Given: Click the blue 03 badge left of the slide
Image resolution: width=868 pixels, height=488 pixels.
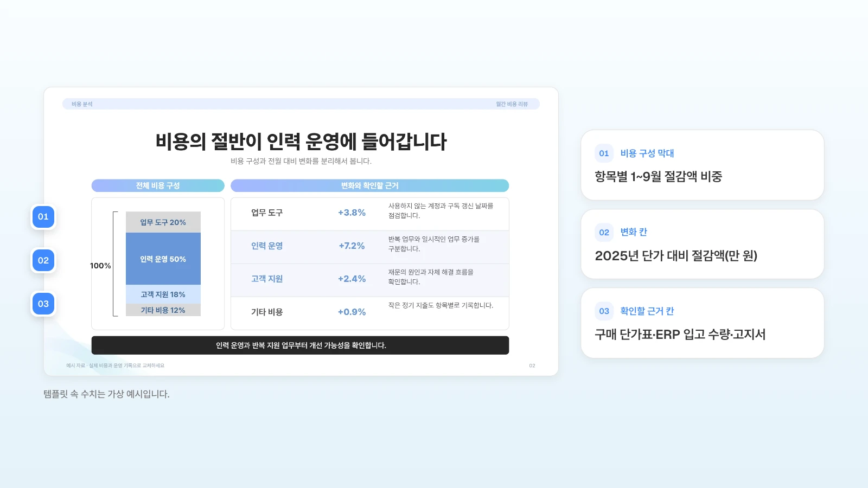Looking at the screenshot, I should click(x=43, y=304).
